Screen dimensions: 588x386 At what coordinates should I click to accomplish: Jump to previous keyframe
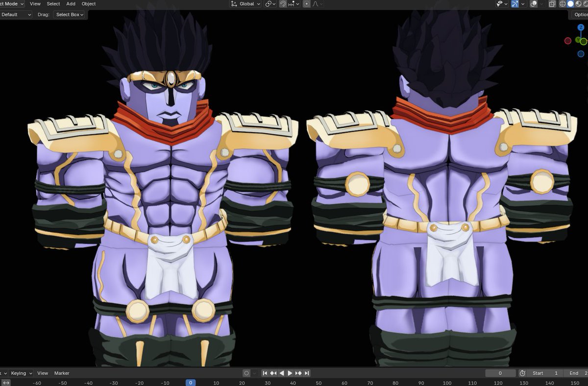(273, 373)
